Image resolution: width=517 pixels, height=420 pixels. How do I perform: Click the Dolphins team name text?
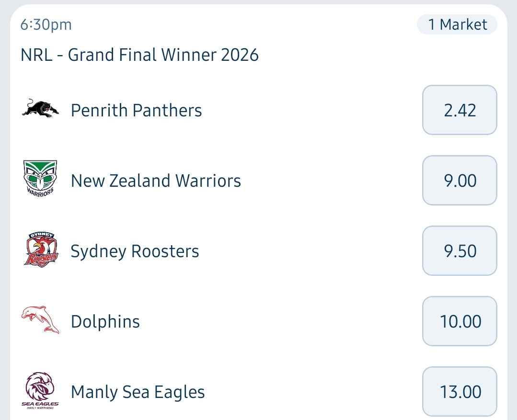pyautogui.click(x=105, y=321)
